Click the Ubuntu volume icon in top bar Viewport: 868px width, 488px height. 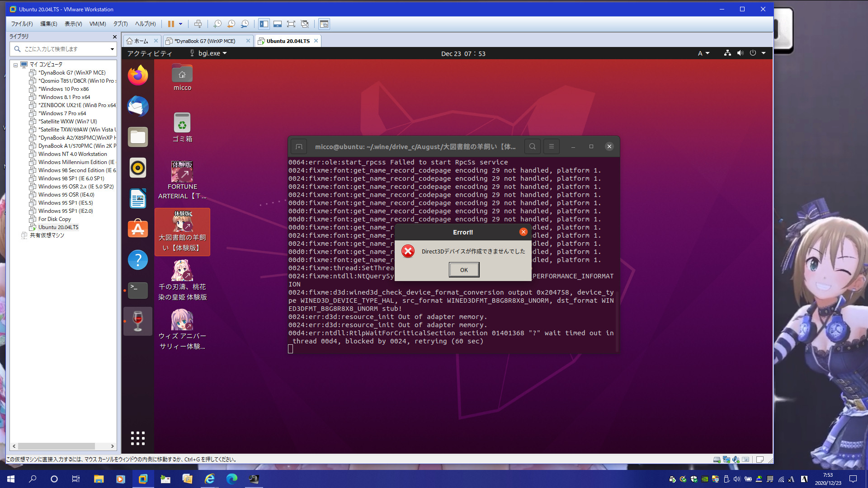[740, 53]
